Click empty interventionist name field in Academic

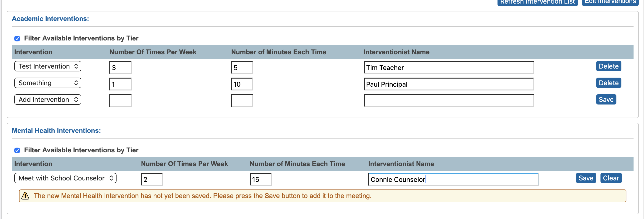tap(449, 101)
